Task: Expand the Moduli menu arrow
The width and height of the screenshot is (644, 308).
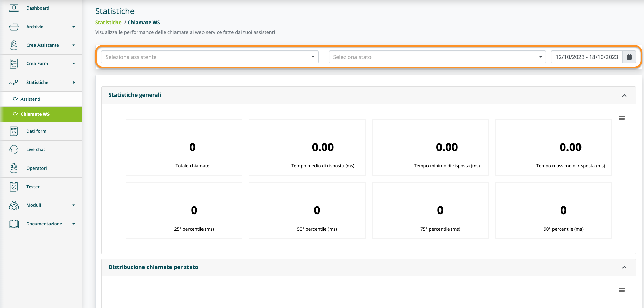Action: (74, 205)
